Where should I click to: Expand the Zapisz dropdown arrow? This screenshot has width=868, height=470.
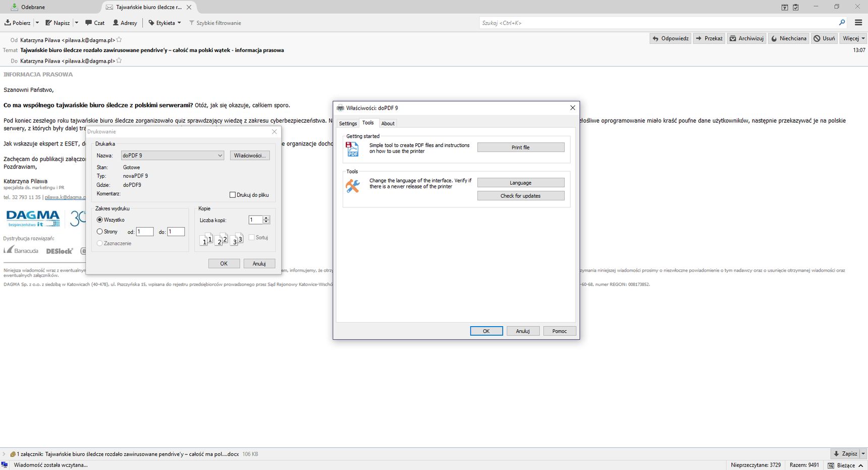(x=863, y=454)
